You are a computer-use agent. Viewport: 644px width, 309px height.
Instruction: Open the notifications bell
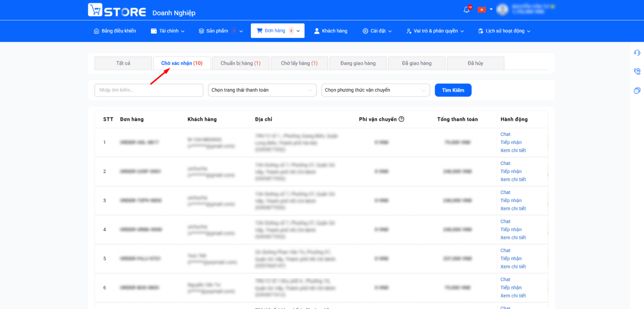pyautogui.click(x=466, y=10)
